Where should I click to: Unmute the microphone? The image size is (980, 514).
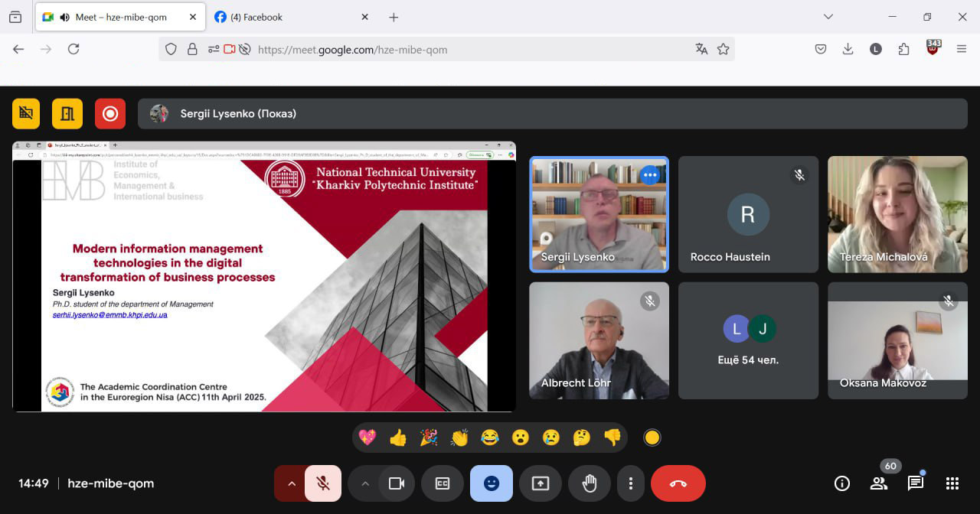click(x=323, y=483)
